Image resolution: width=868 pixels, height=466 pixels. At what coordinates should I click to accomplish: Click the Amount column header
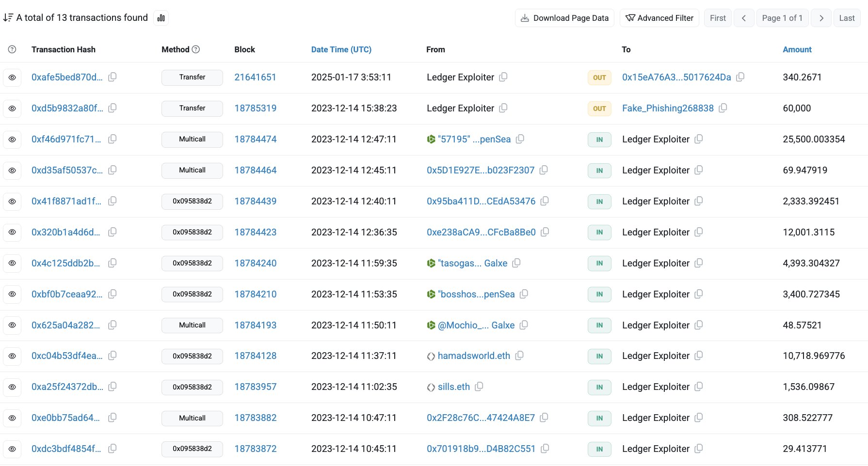797,49
